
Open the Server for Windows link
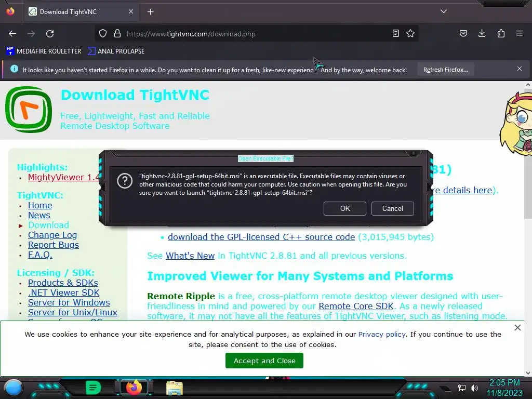[x=69, y=302]
